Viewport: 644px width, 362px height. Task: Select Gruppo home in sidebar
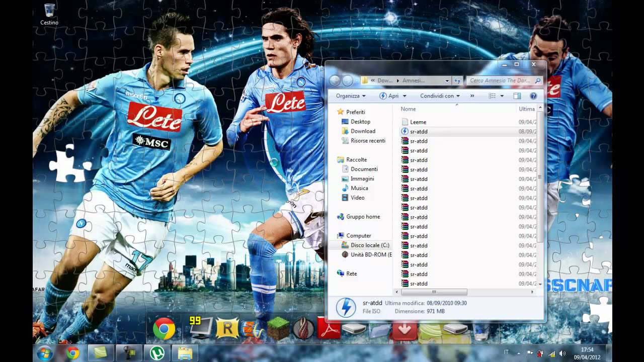click(363, 217)
